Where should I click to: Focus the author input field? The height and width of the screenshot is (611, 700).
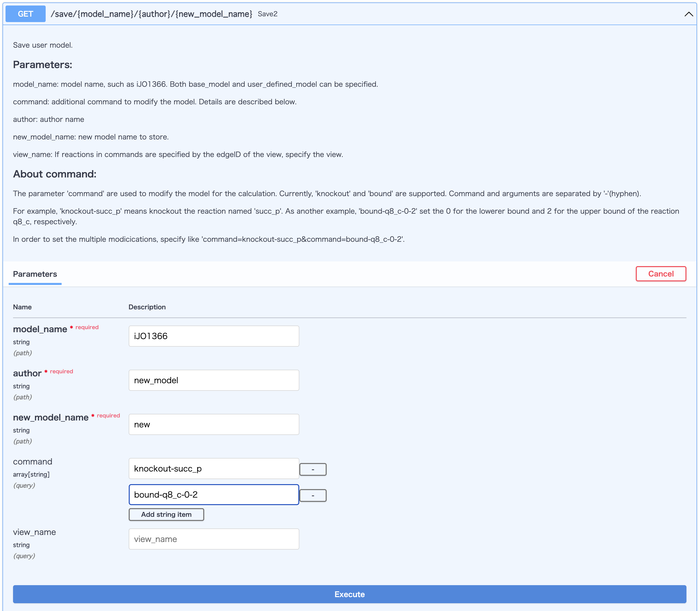click(214, 380)
